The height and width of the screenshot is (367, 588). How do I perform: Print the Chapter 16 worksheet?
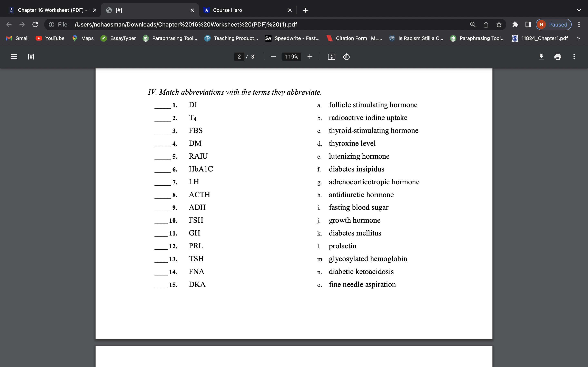pos(558,56)
